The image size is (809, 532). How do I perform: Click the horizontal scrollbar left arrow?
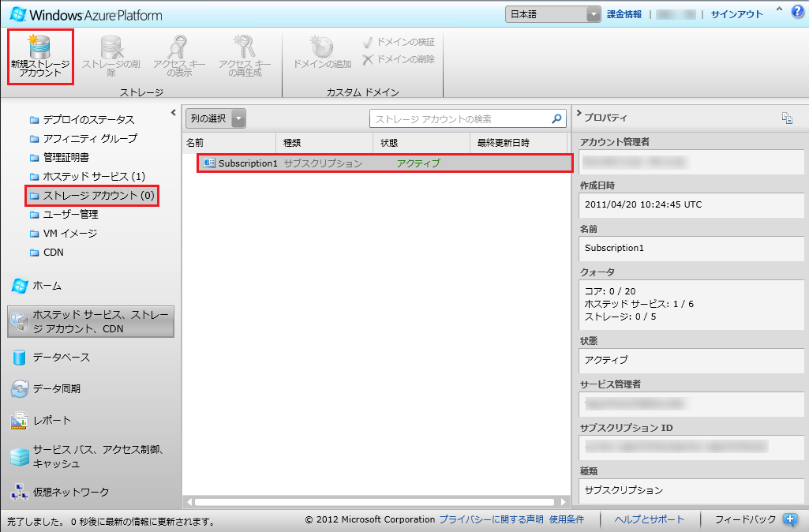[189, 501]
